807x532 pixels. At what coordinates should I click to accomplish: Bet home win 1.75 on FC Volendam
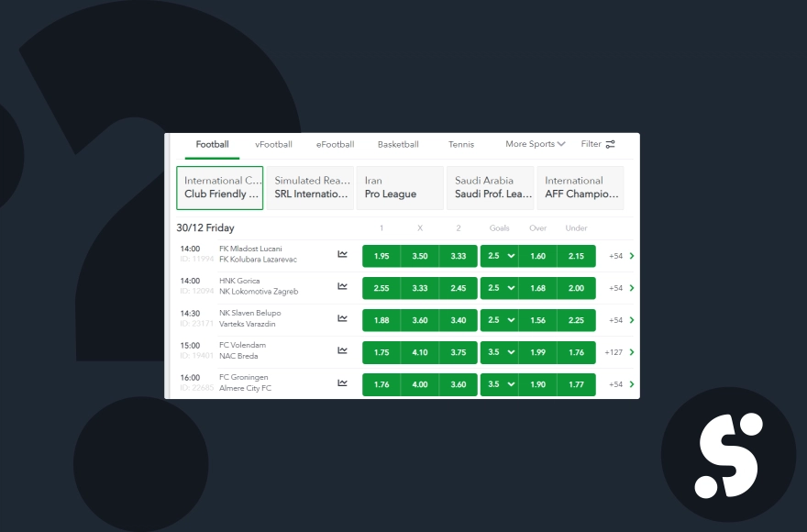[x=381, y=352]
